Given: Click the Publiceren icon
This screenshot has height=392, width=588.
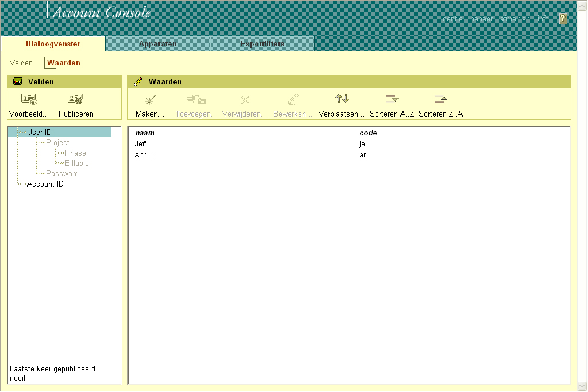Looking at the screenshot, I should (76, 100).
